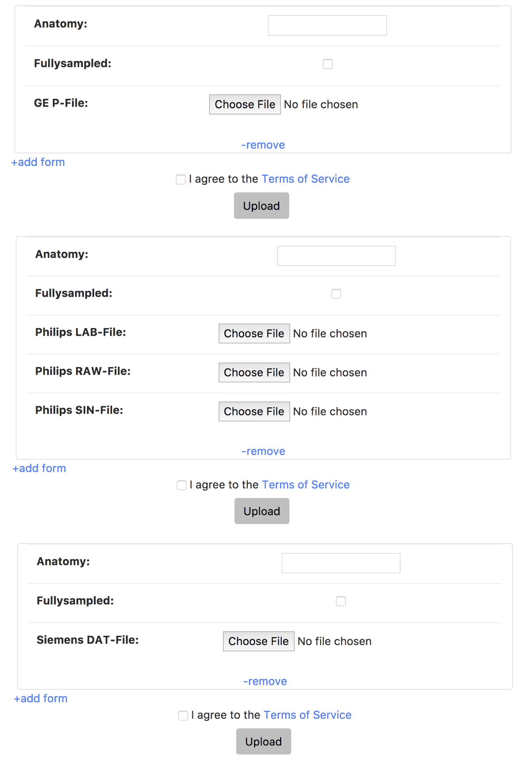This screenshot has height=769, width=532.
Task: Choose a file for GE P-File
Action: 245,104
